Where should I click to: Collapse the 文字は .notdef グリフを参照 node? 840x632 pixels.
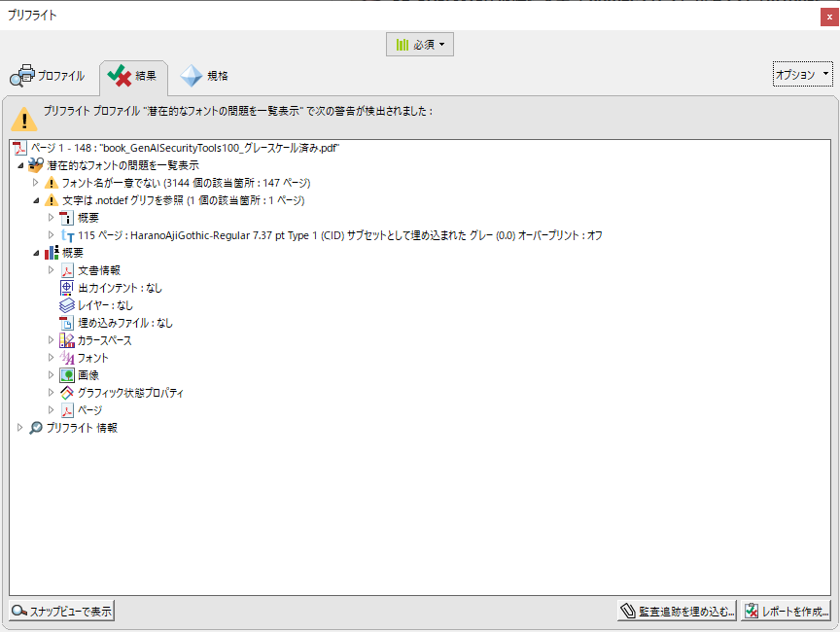[x=36, y=200]
